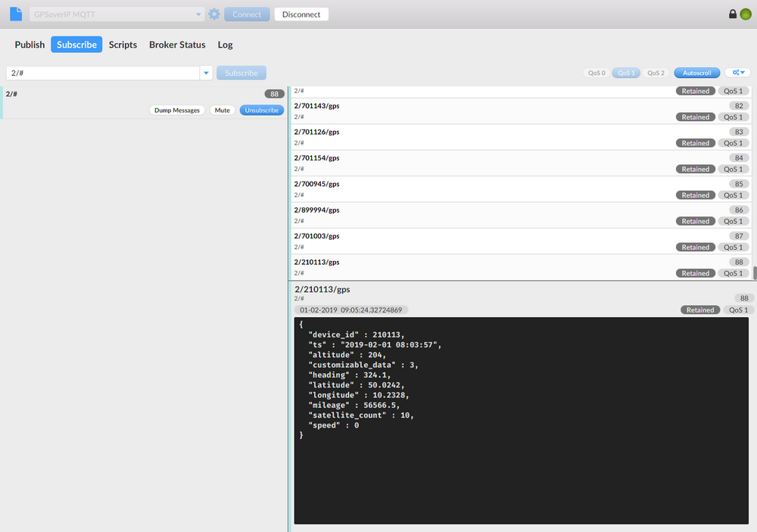Switch to the Log tab
This screenshot has width=757, height=532.
[225, 45]
